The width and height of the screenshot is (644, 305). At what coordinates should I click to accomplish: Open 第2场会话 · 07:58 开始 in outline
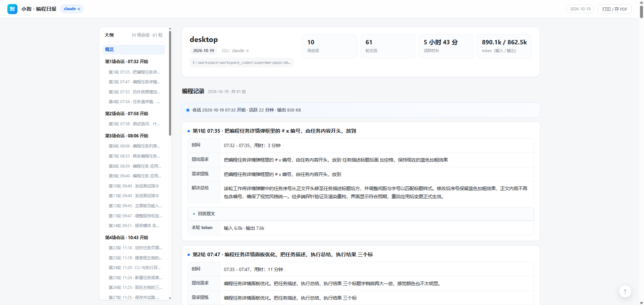(x=127, y=114)
